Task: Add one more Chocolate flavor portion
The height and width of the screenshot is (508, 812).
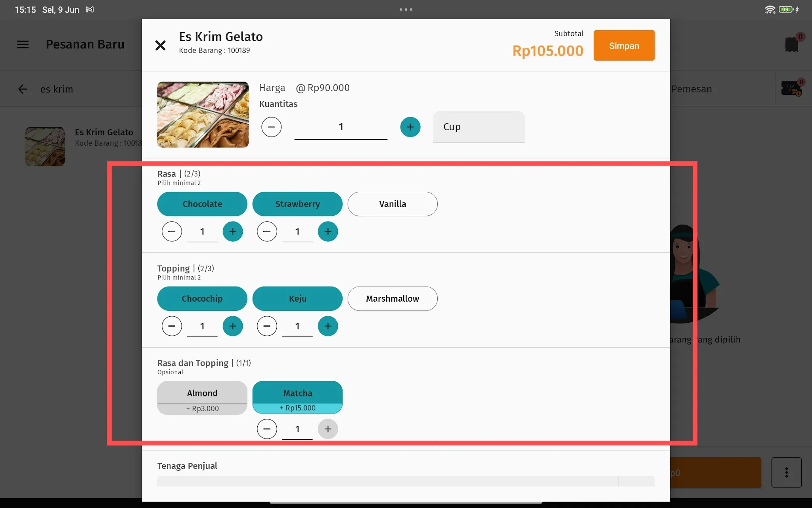Action: point(233,231)
